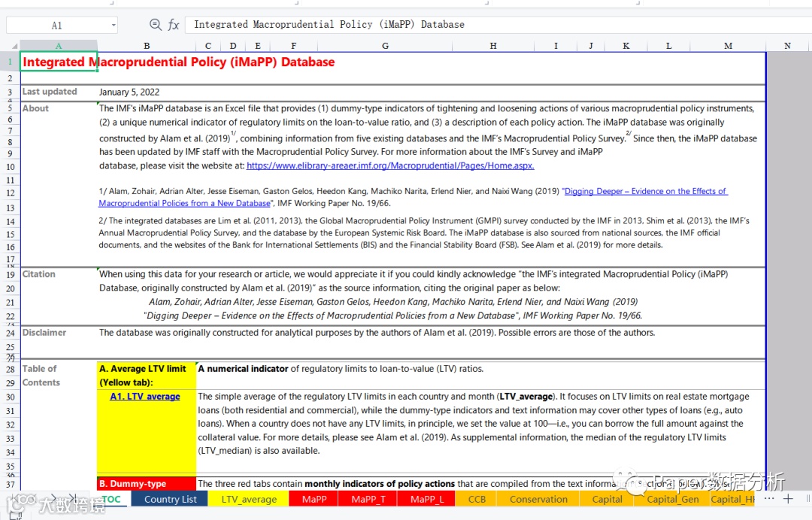Add a new sheet with plus icon
The image size is (812, 520).
788,499
